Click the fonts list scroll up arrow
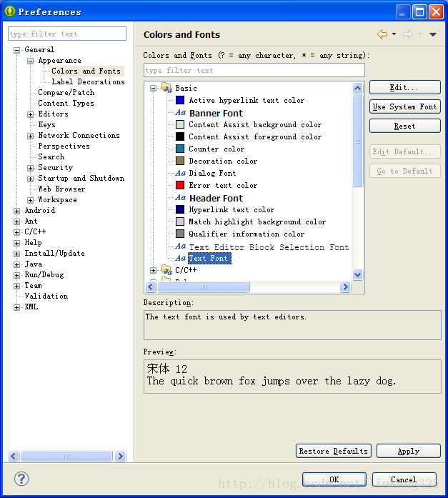Viewport: 448px width, 498px height. click(x=357, y=88)
